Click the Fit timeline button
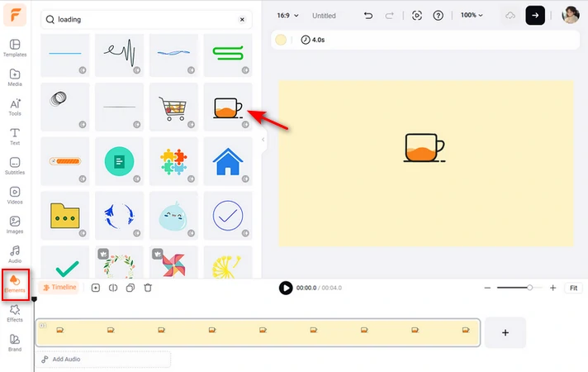588x372 pixels. click(x=573, y=288)
